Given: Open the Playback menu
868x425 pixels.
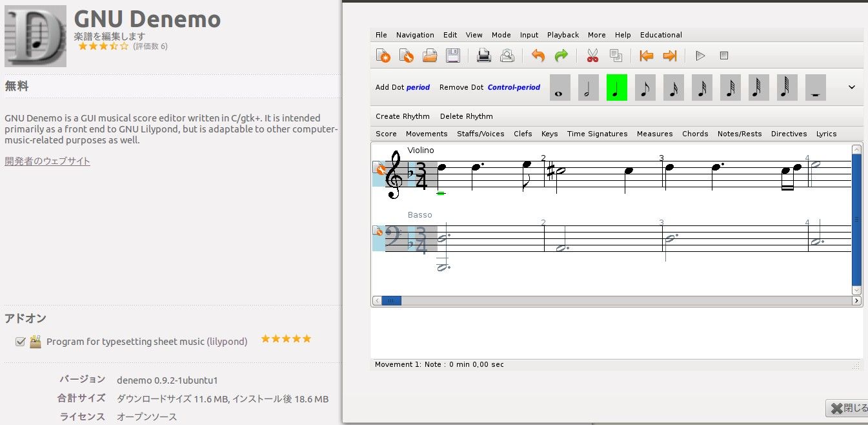Looking at the screenshot, I should 563,35.
